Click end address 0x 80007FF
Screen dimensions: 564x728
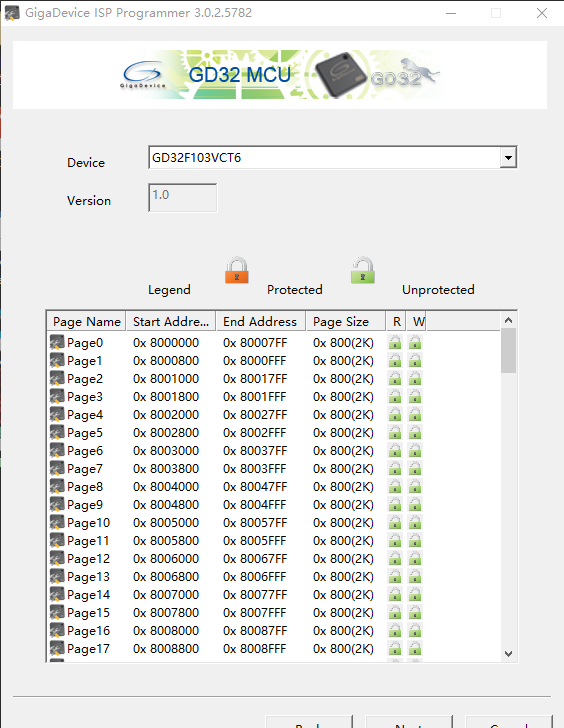coord(255,343)
